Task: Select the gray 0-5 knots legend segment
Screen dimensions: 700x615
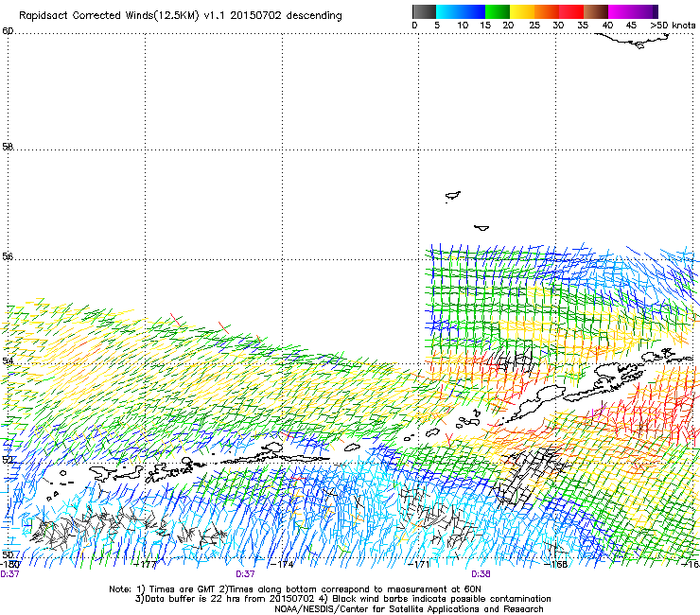Action: [424, 11]
